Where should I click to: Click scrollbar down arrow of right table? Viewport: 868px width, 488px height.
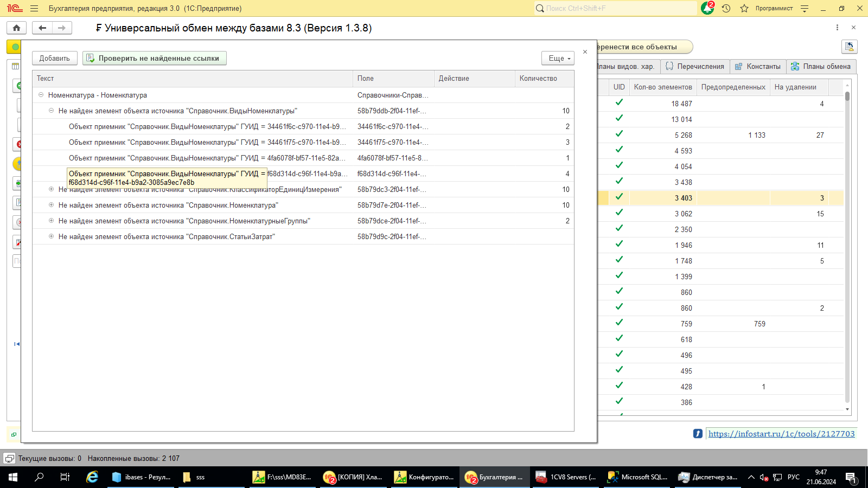click(847, 409)
